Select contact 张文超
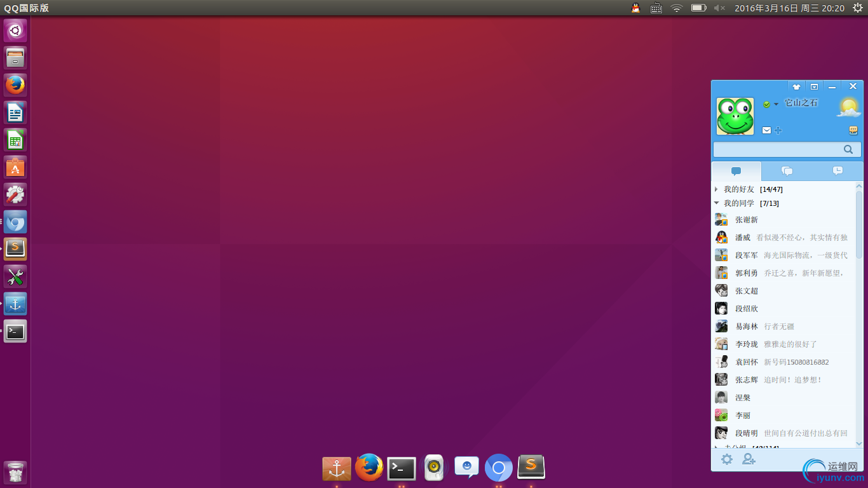The width and height of the screenshot is (868, 488). pyautogui.click(x=783, y=291)
